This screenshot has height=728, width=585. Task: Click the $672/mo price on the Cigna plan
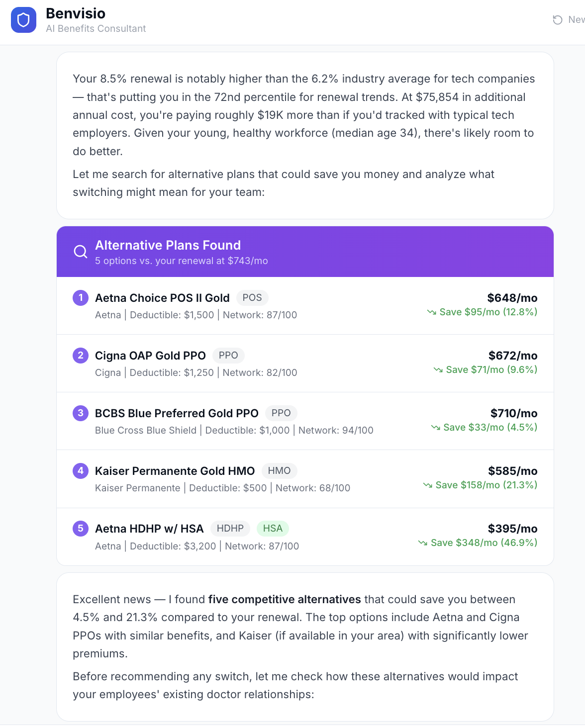pyautogui.click(x=512, y=356)
